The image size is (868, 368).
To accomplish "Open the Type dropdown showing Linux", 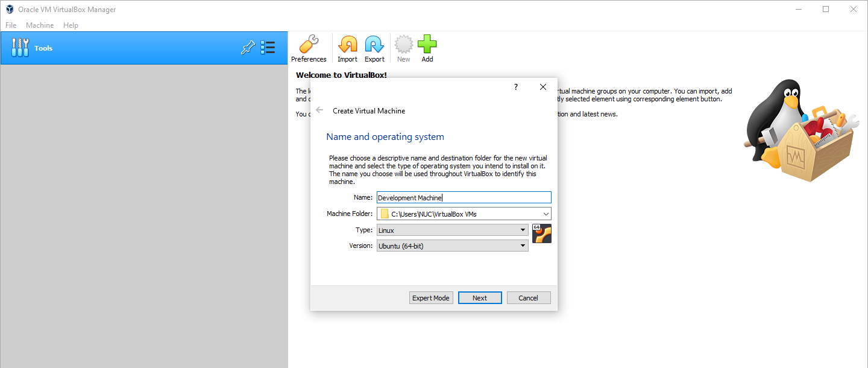I will pos(453,230).
